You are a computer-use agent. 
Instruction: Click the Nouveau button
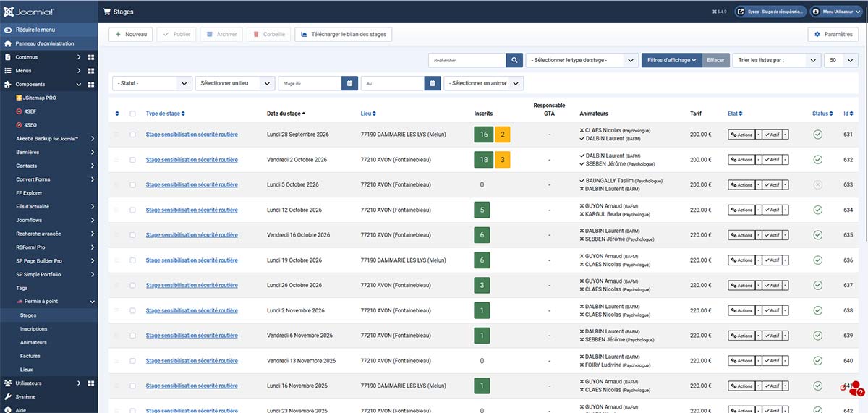[x=130, y=34]
